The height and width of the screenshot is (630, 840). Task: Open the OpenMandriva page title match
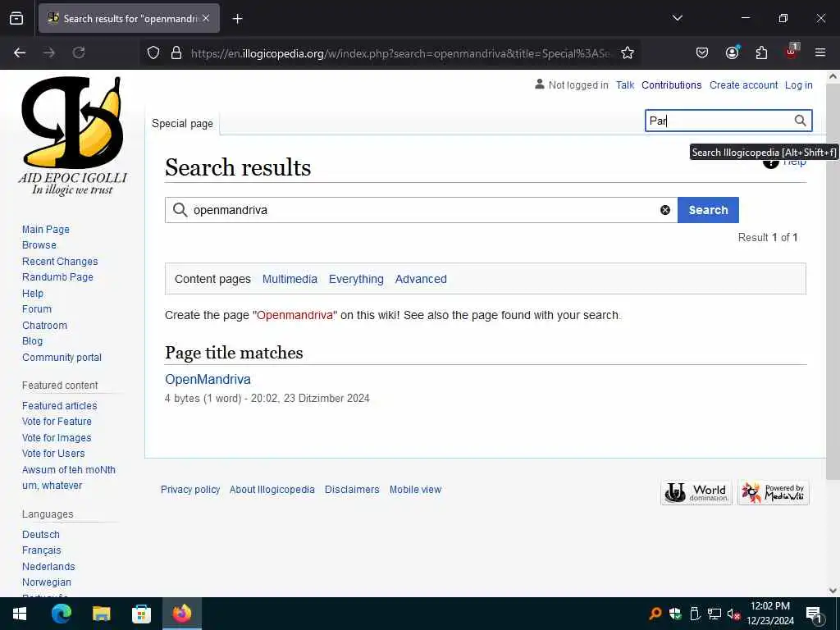click(208, 379)
